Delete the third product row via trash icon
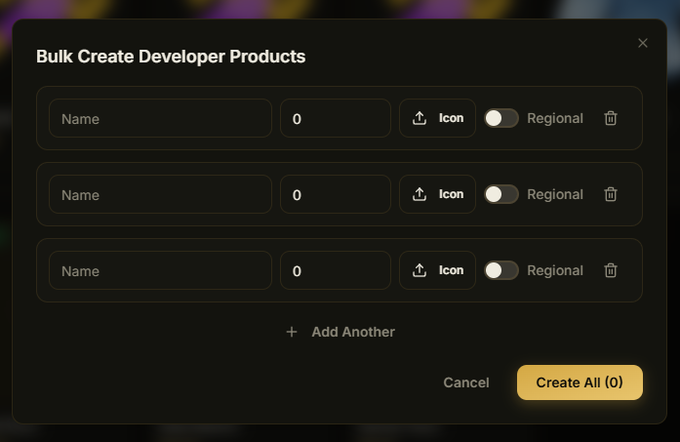This screenshot has width=680, height=442. [x=610, y=270]
